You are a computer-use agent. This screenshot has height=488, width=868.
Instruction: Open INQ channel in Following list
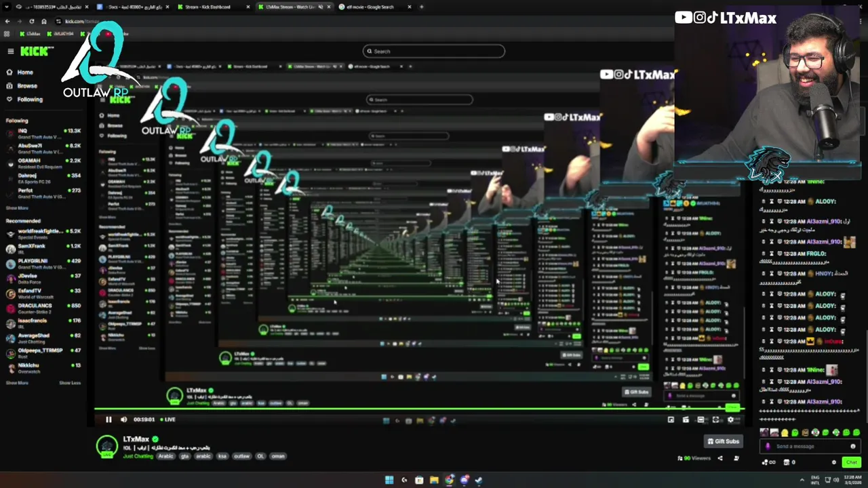pos(43,133)
